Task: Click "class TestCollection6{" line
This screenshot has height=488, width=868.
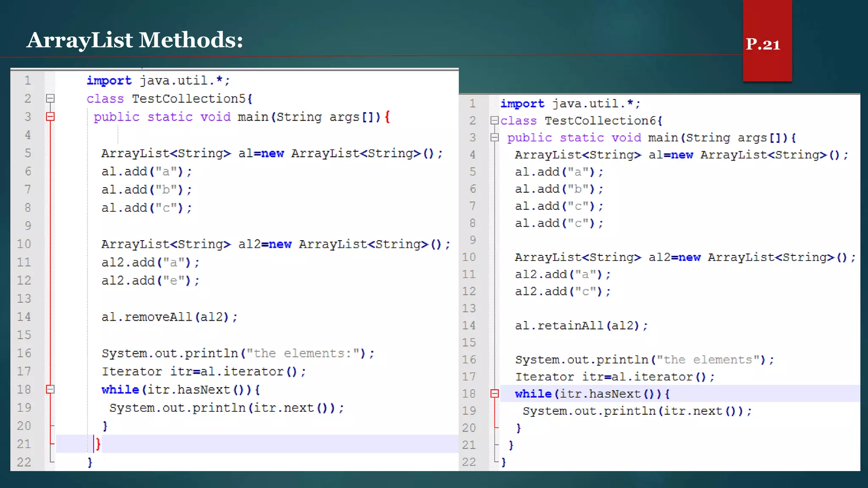Action: click(581, 121)
